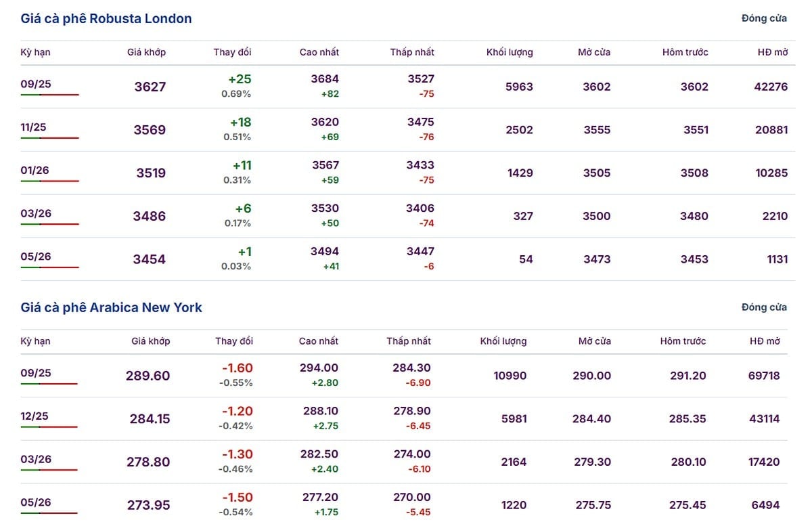
Task: Click the Arabica volume 10990
Action: tap(510, 376)
